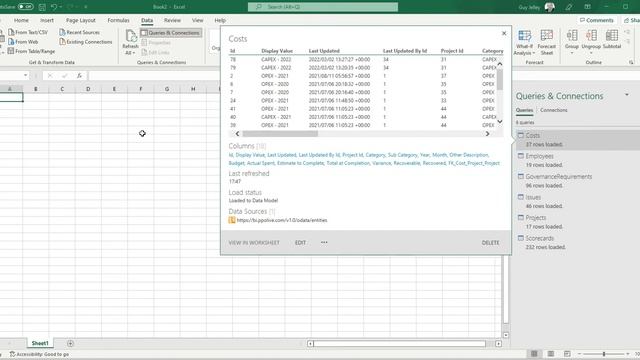Click the Forecast Sheet icon
This screenshot has height=360, width=640.
click(547, 36)
